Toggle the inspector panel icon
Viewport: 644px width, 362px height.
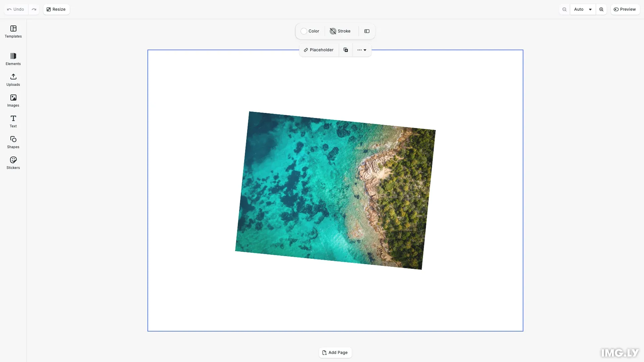(367, 31)
